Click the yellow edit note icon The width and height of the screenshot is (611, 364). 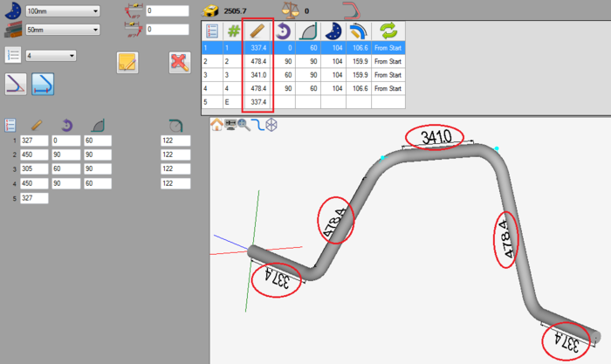127,63
